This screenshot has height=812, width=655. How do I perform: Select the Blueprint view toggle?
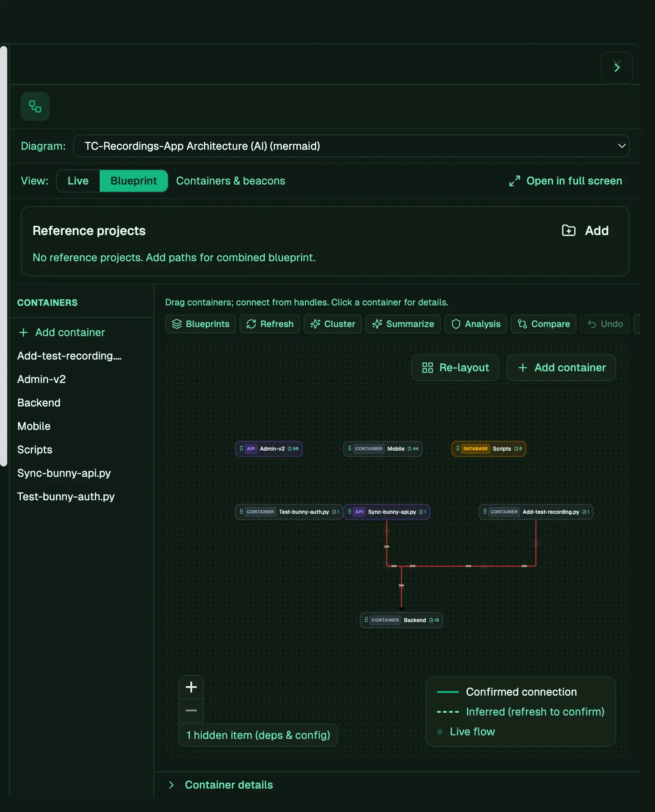click(x=134, y=181)
